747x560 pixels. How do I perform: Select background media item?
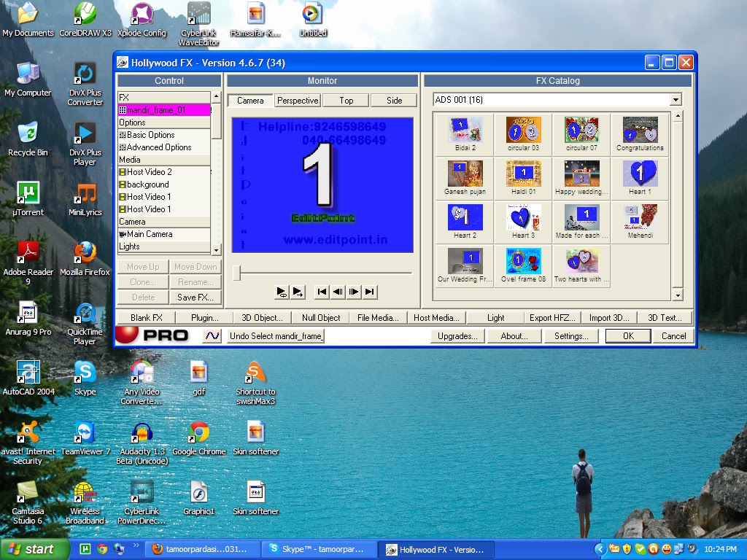click(164, 184)
